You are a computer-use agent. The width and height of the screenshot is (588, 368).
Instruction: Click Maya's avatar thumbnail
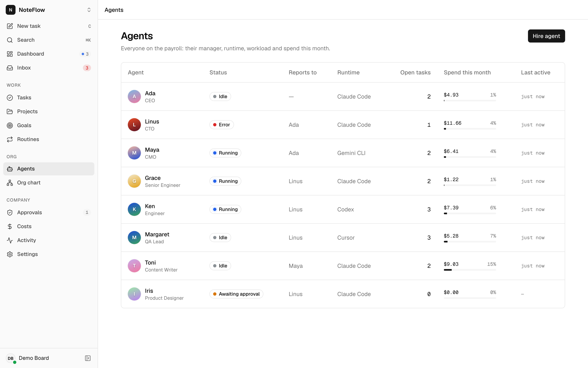(134, 153)
